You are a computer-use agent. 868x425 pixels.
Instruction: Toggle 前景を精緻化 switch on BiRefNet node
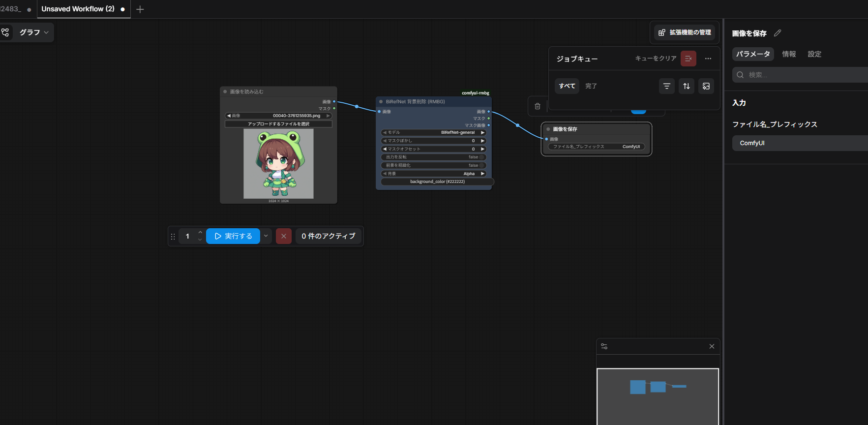coord(482,166)
